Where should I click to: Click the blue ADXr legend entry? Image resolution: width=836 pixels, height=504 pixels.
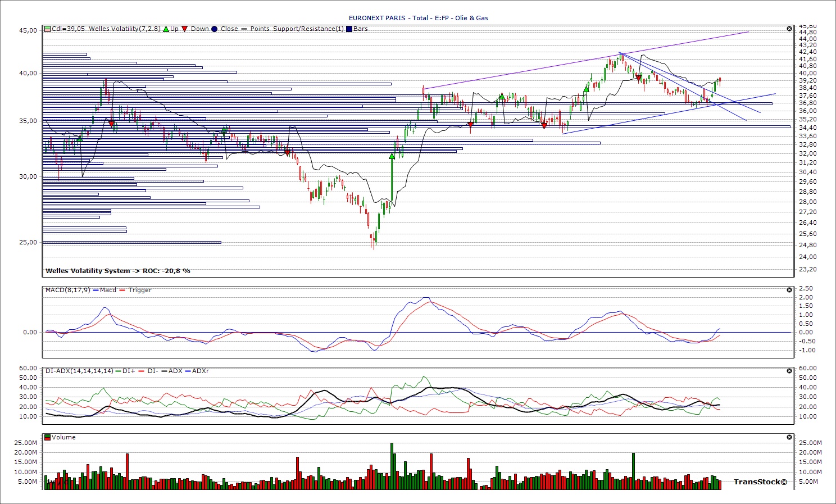tap(197, 371)
